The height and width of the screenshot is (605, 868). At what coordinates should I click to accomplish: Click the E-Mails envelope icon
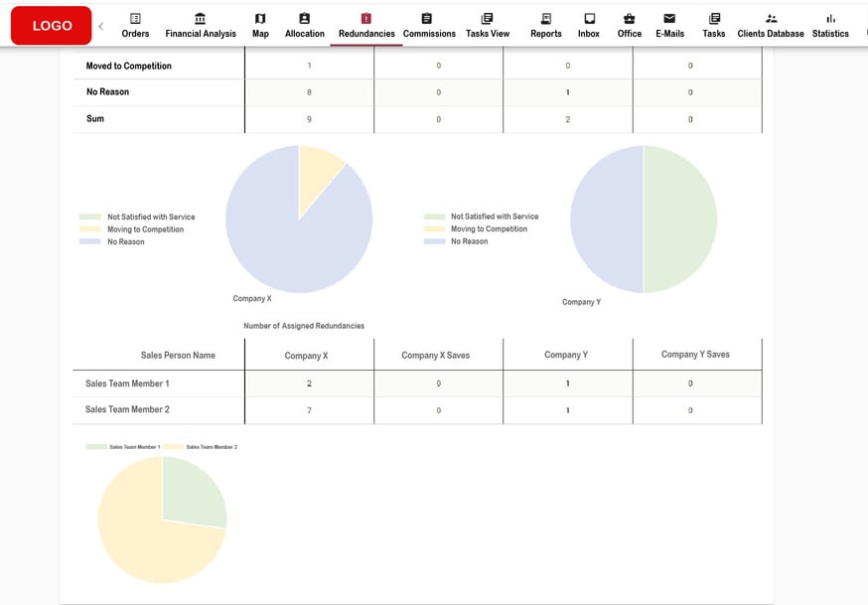669,19
